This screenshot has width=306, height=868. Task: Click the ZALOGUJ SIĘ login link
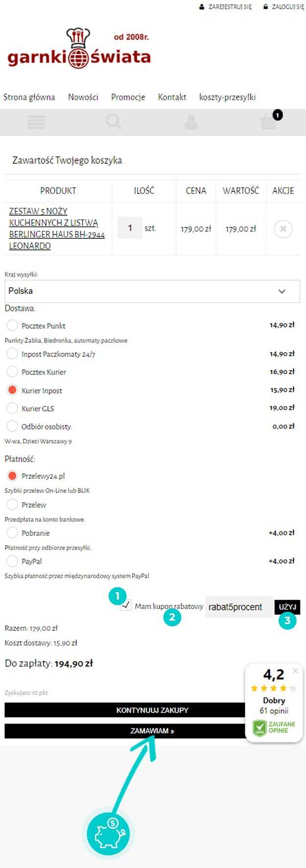(x=284, y=7)
